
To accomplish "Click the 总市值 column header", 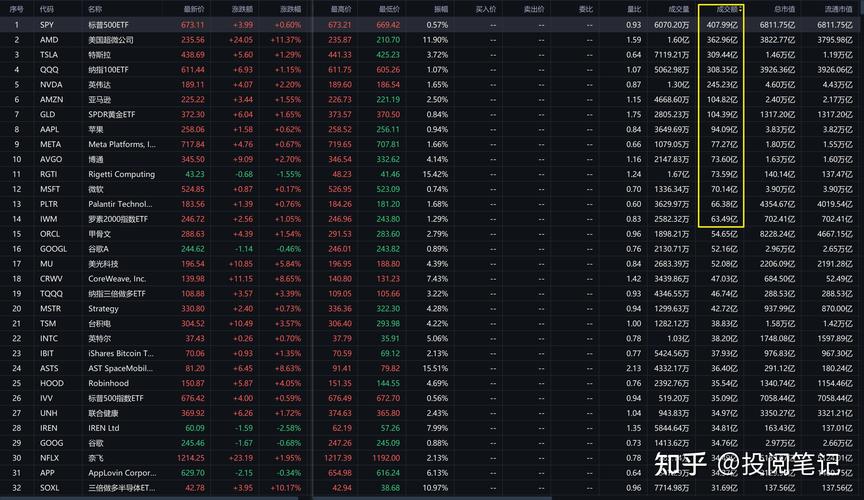I will (x=783, y=9).
